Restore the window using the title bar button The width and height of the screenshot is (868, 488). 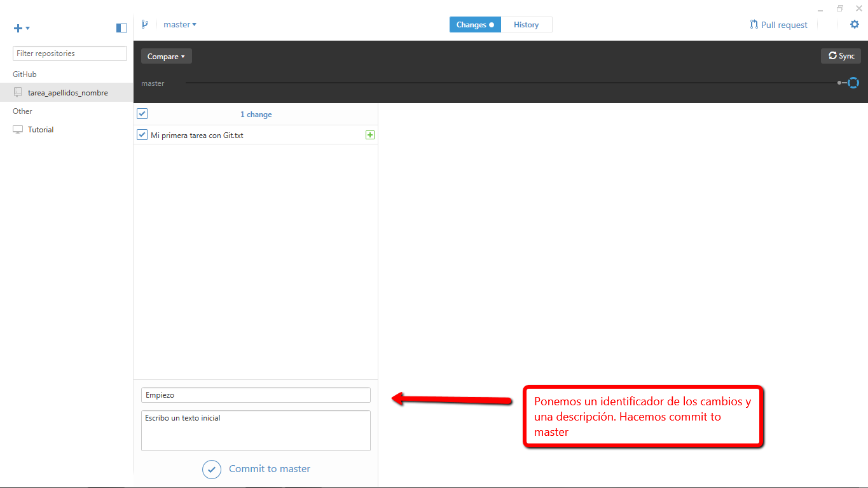(840, 8)
